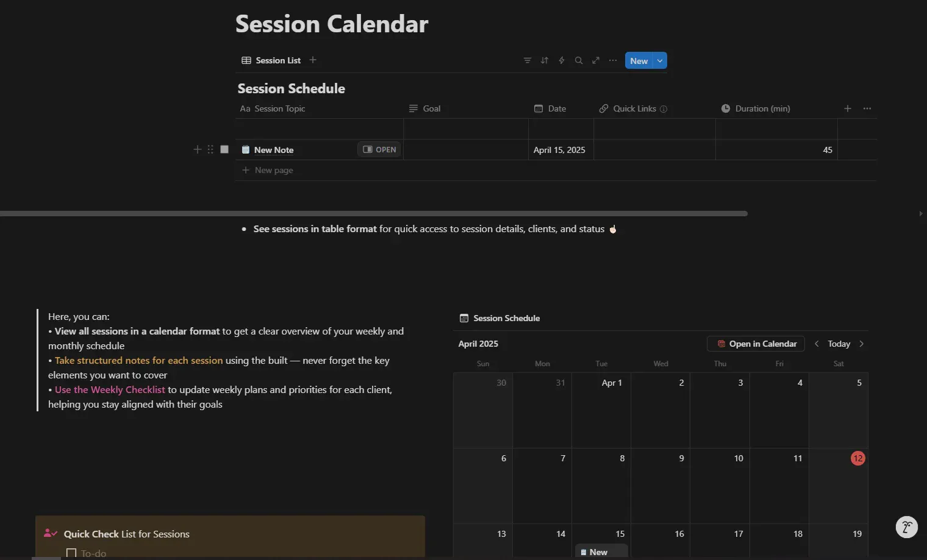Check the To-do checkbox

click(71, 553)
